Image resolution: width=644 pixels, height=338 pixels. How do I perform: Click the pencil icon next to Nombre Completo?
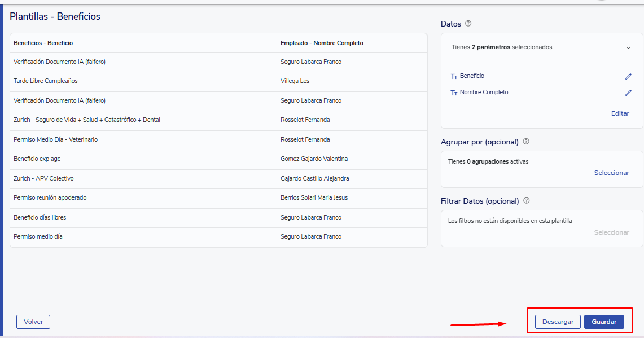pos(628,93)
